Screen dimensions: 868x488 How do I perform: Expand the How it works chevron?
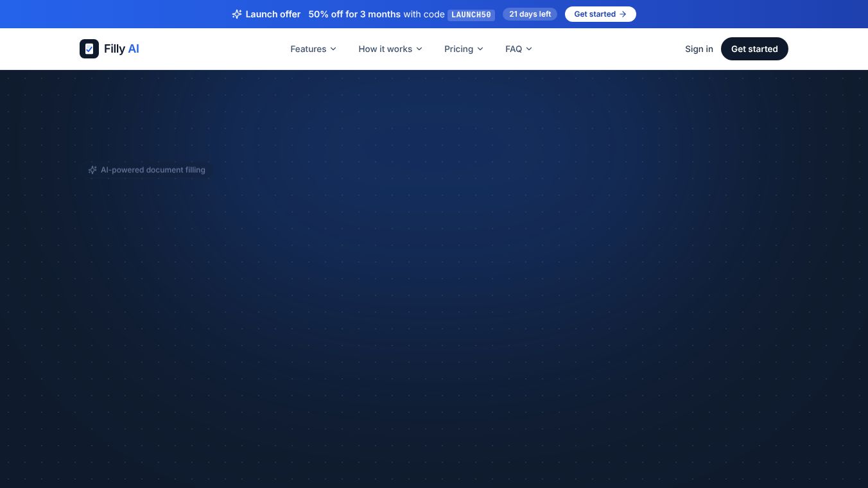point(419,49)
